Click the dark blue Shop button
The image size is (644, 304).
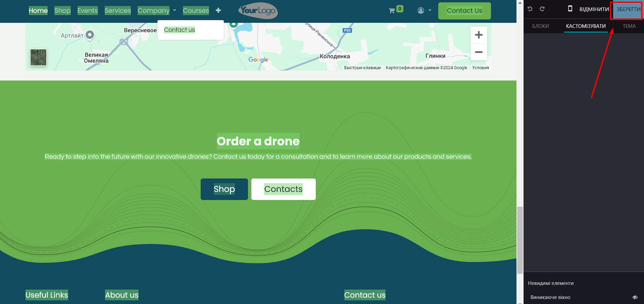[224, 189]
